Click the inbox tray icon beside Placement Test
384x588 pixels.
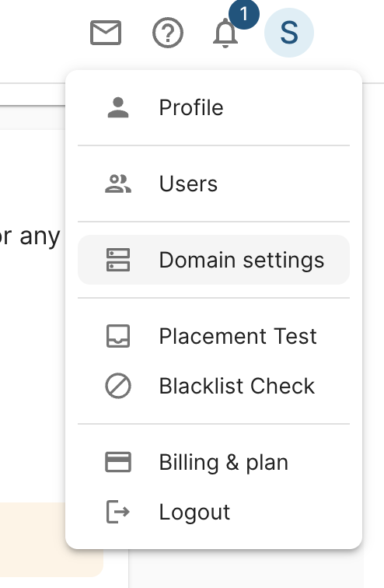pyautogui.click(x=118, y=336)
